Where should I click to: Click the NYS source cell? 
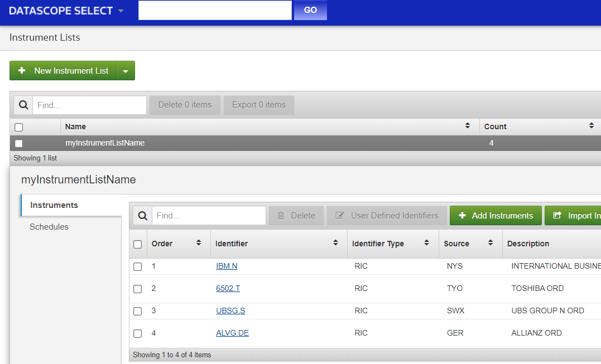coord(455,266)
